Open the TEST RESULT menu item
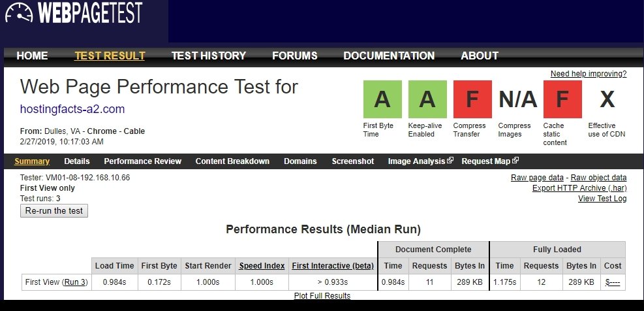 pos(110,56)
